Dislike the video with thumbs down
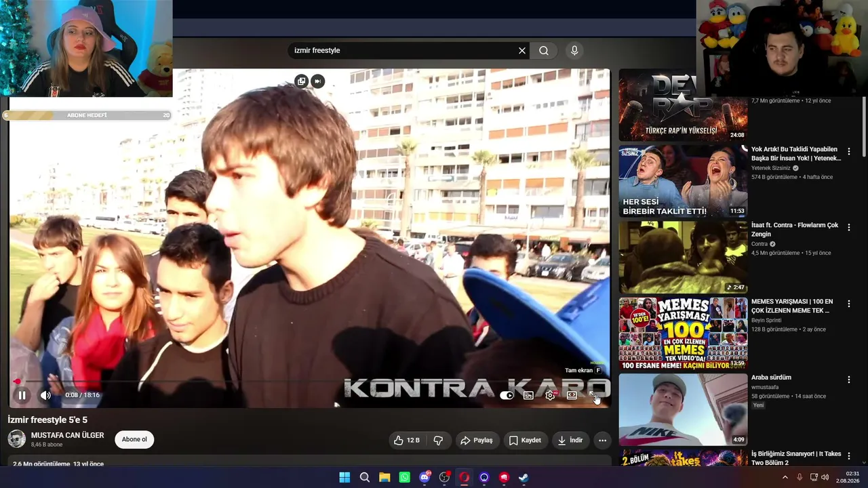The width and height of the screenshot is (868, 488). click(x=438, y=441)
